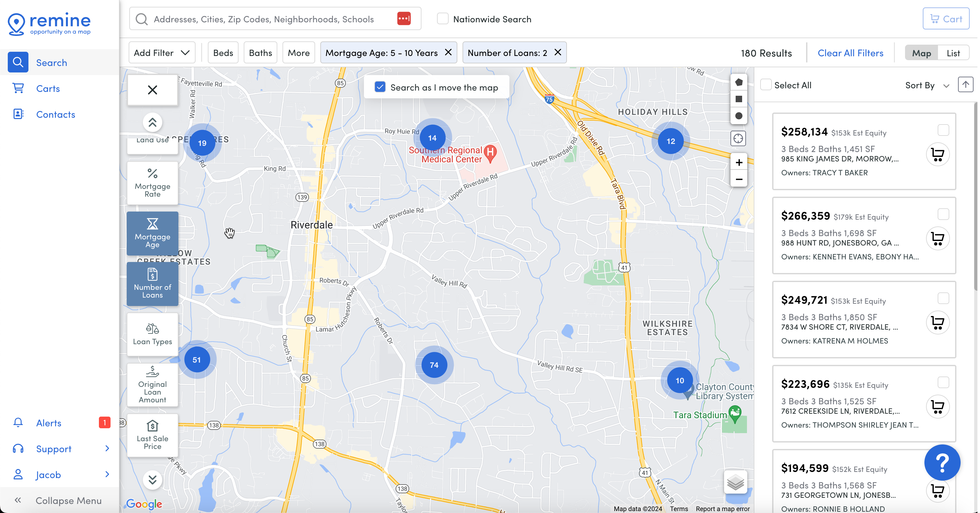The image size is (980, 513).
Task: Click Clear All Filters link
Action: 850,52
